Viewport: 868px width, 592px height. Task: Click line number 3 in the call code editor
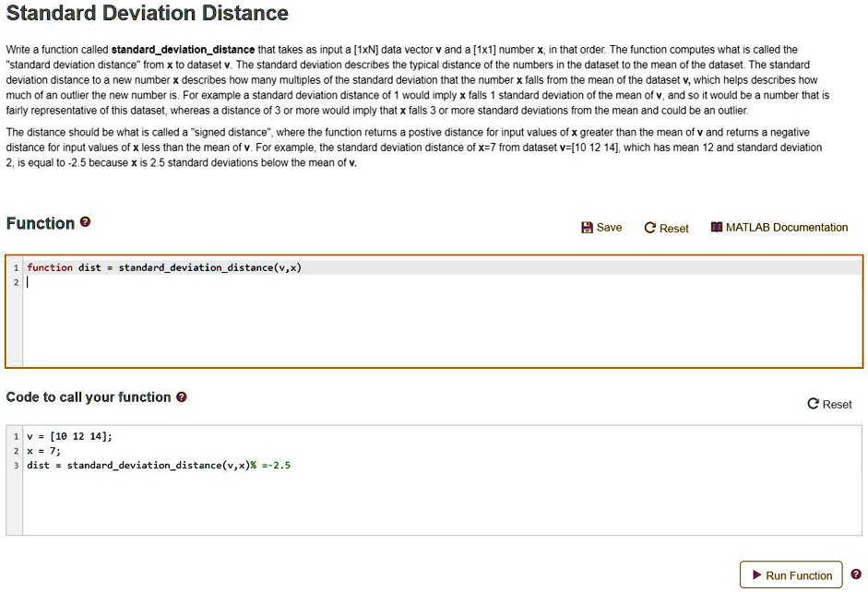tap(16, 465)
